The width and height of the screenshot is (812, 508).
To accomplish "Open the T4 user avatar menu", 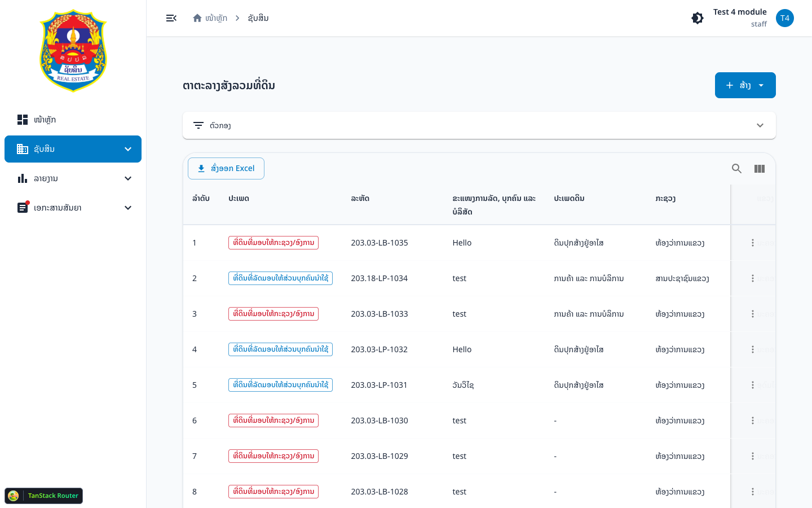I will 785,18.
